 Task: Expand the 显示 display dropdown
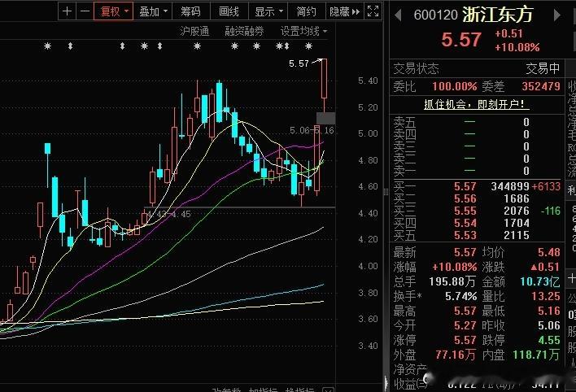point(268,11)
